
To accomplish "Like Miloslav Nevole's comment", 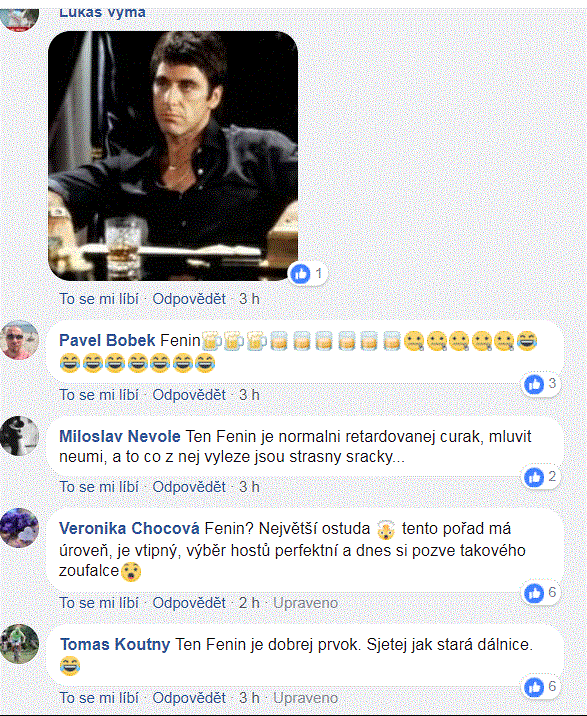I will (99, 487).
